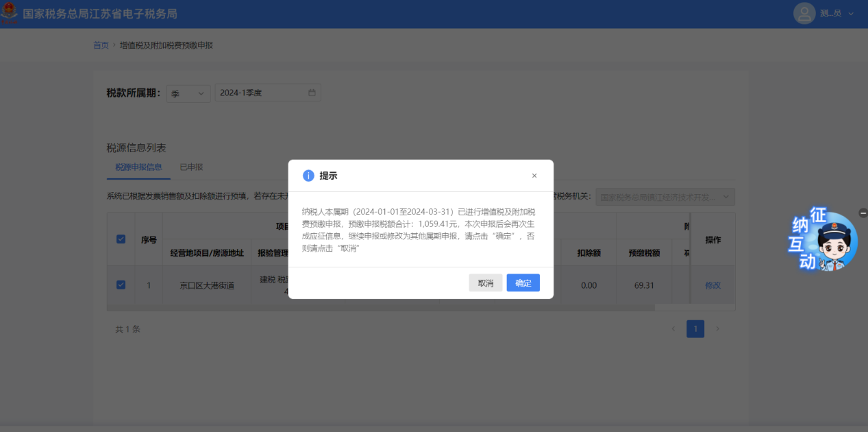Click the calendar icon in period field
The width and height of the screenshot is (868, 432).
[312, 93]
